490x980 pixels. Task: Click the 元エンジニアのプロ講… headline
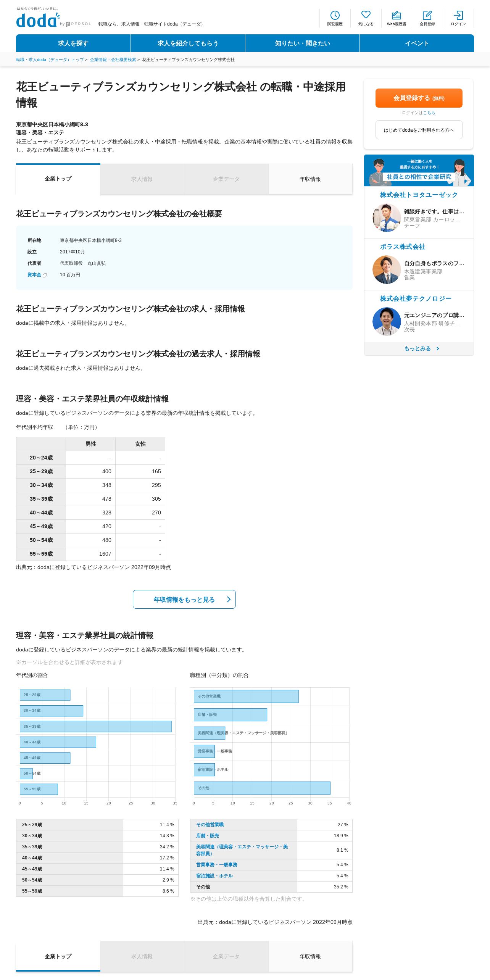coord(434,315)
